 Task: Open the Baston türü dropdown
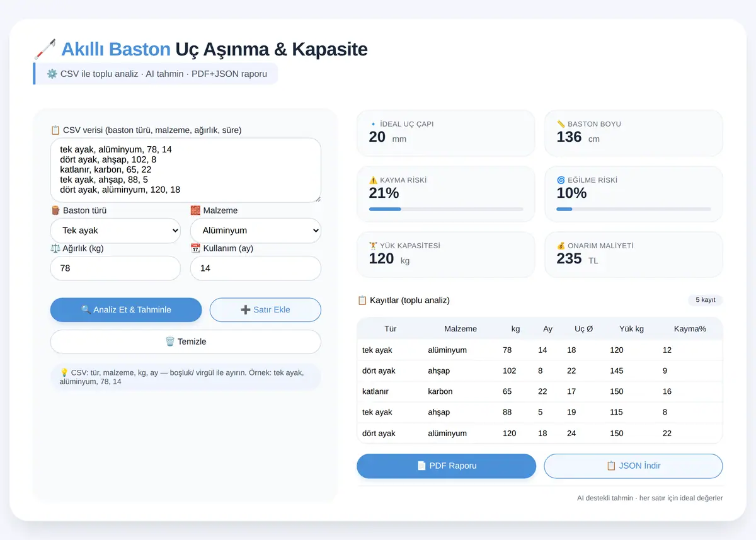pos(115,231)
